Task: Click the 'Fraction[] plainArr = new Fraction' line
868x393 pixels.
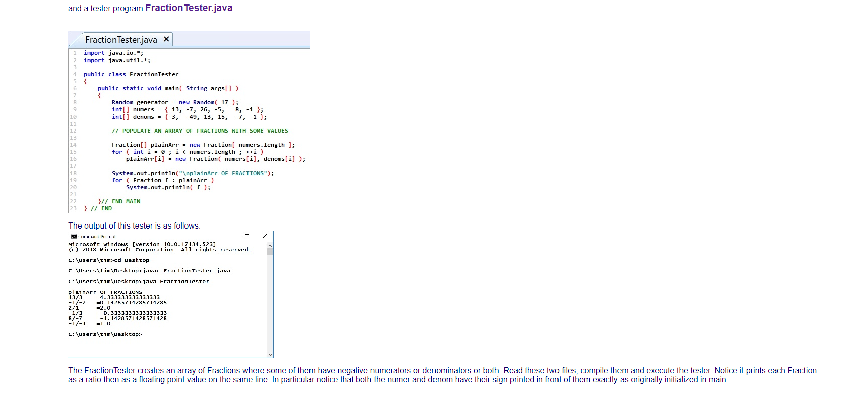Action: [x=204, y=145]
